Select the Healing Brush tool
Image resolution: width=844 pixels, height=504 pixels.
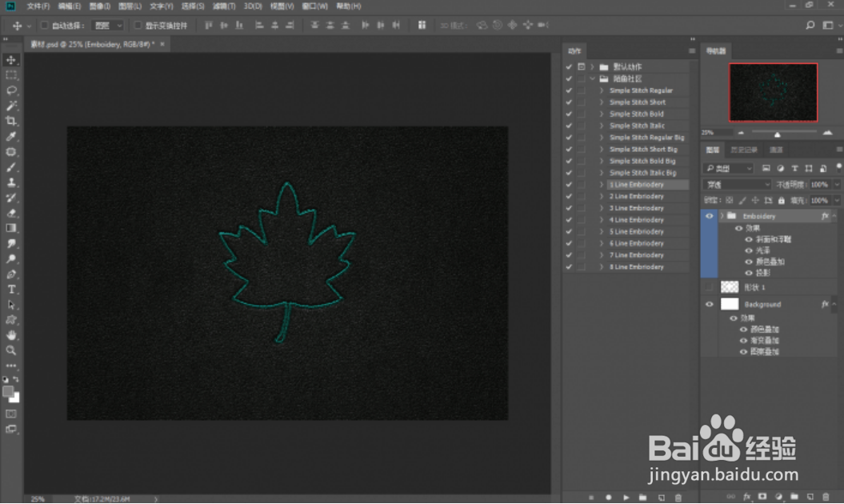[x=11, y=152]
